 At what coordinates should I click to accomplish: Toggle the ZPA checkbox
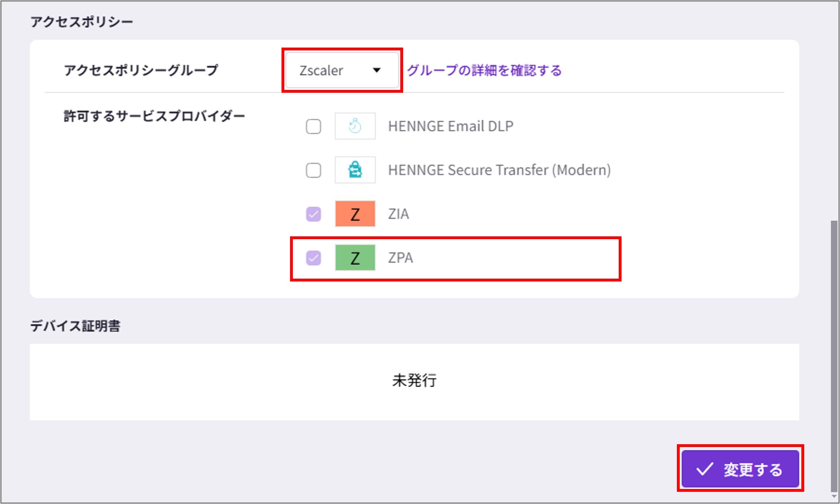(313, 258)
